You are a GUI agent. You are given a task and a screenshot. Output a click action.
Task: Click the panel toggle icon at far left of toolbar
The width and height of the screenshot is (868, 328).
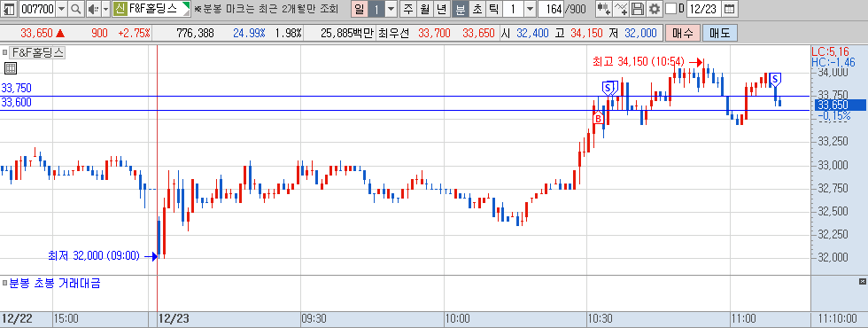(10, 9)
